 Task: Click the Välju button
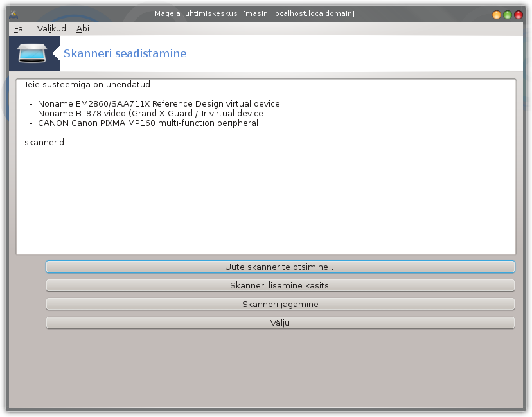pyautogui.click(x=280, y=323)
